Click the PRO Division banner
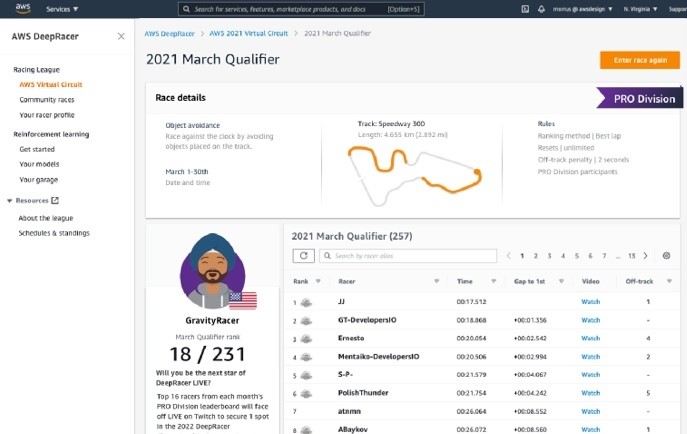The height and width of the screenshot is (434, 687). (639, 98)
